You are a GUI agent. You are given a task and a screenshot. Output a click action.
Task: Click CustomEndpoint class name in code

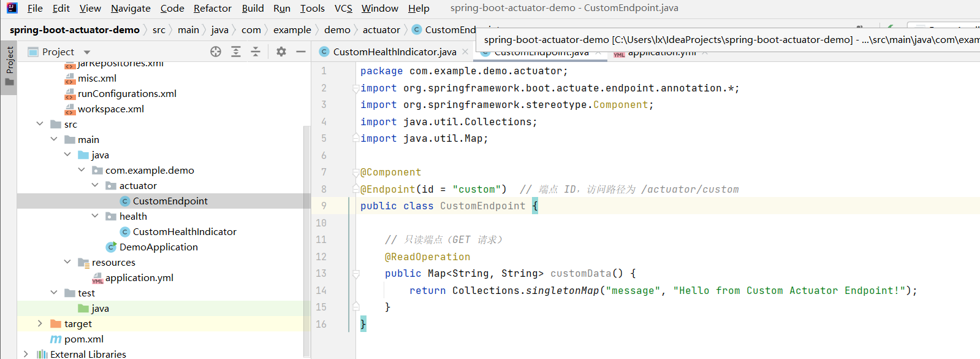tap(482, 206)
